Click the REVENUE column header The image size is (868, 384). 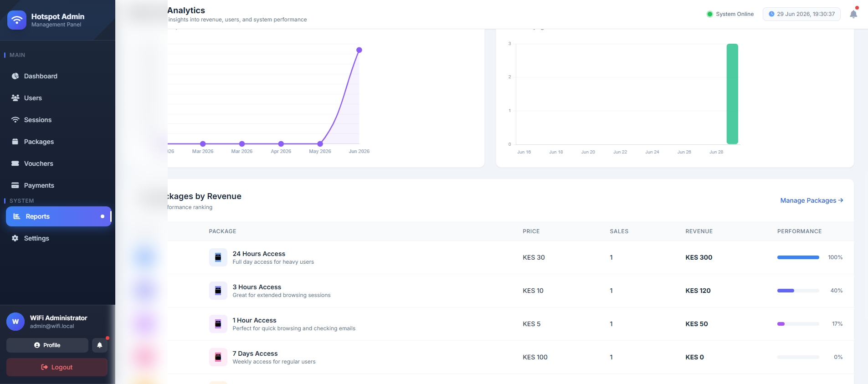(x=699, y=231)
